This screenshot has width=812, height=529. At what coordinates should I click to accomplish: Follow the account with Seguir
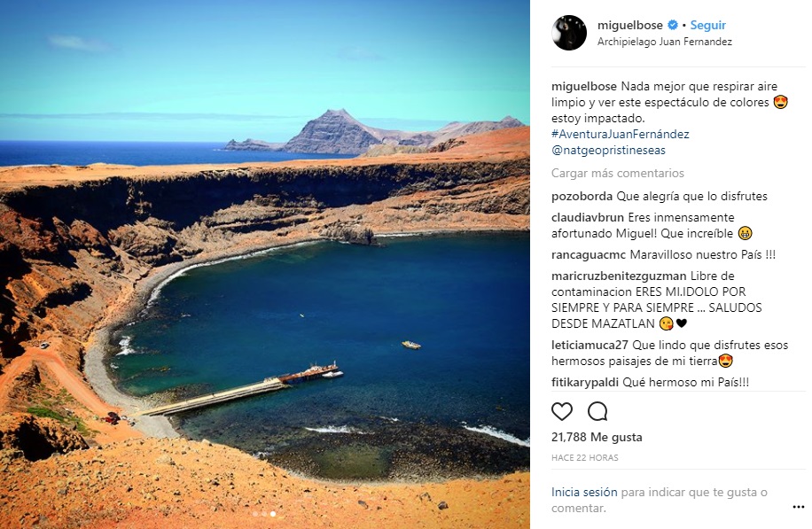coord(708,25)
